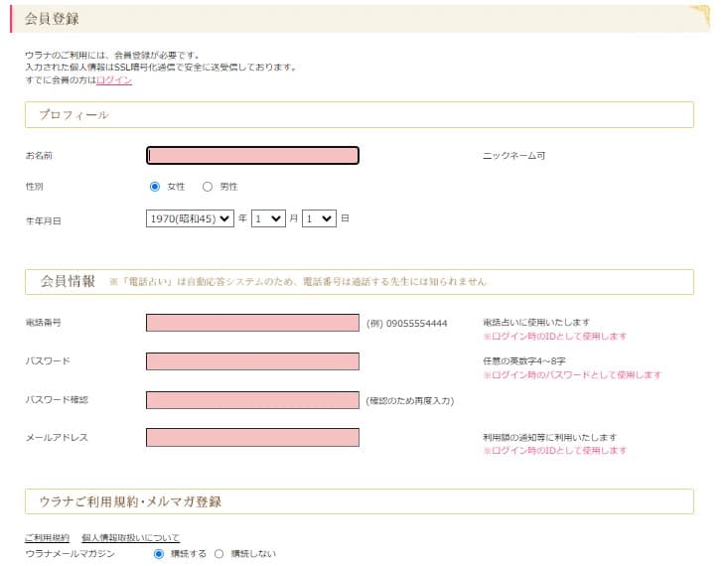
Task: Click the (例) 09055554444 example text
Action: (407, 324)
